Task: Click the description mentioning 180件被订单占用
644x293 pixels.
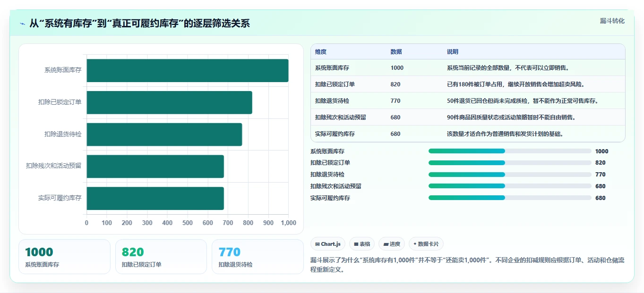Action: click(x=515, y=84)
